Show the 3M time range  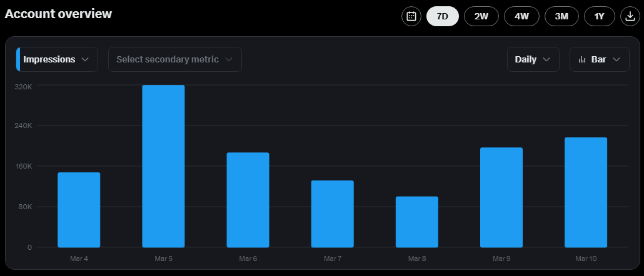(561, 16)
